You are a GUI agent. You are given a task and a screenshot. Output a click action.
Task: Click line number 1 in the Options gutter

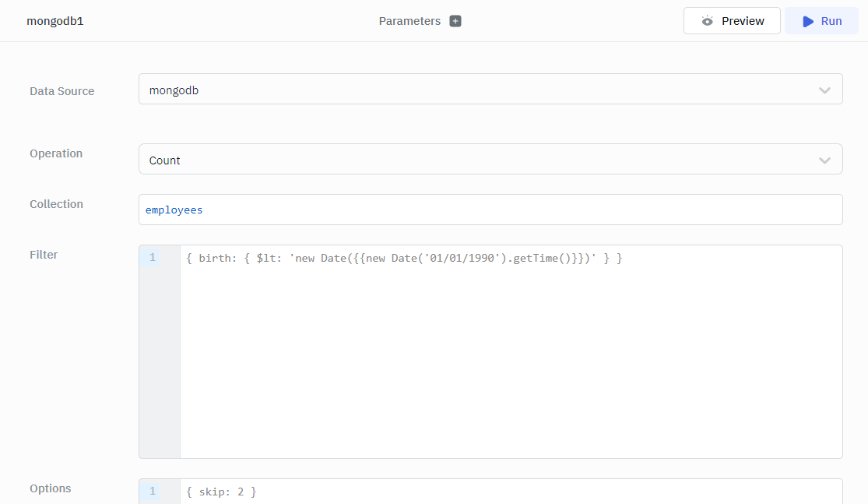[153, 492]
